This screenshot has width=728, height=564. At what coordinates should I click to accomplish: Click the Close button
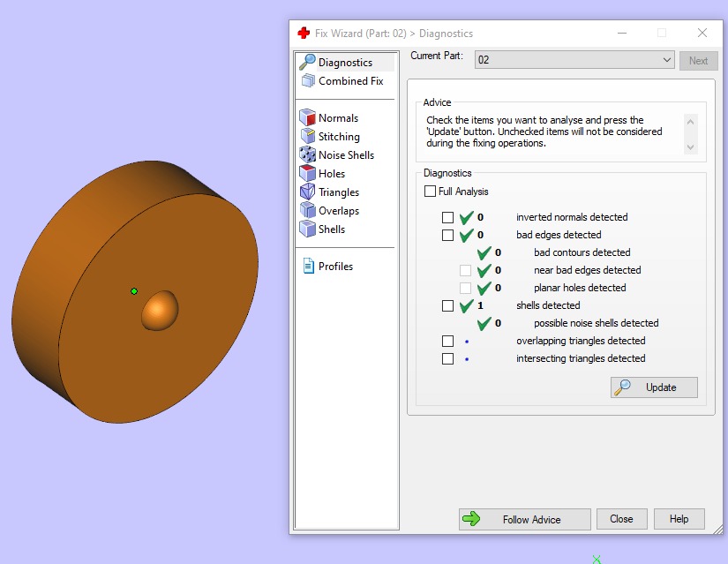[x=621, y=519]
